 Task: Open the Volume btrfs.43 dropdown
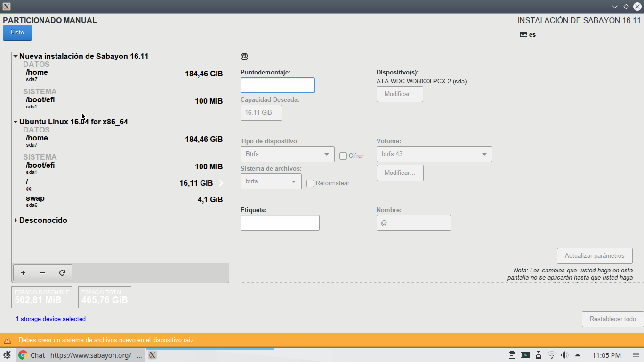(435, 154)
